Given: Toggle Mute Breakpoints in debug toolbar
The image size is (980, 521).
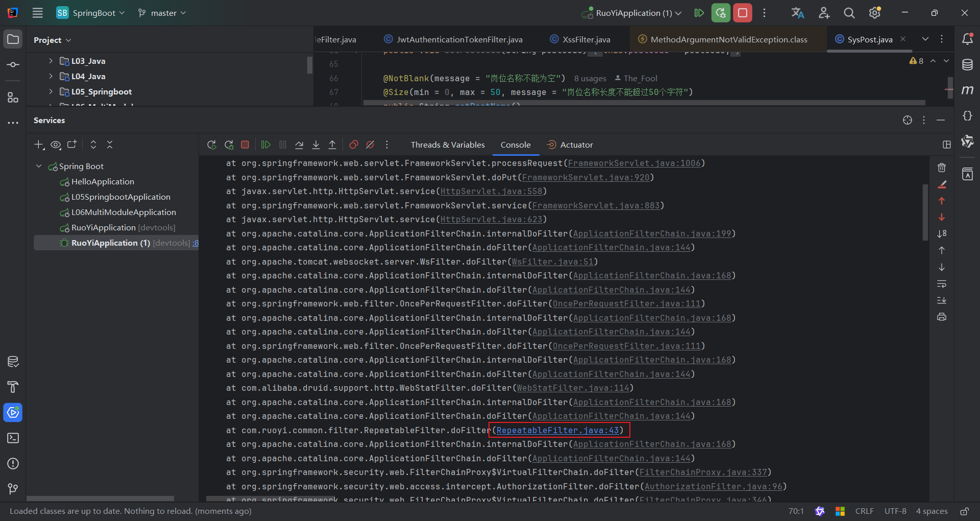Looking at the screenshot, I should click(370, 145).
